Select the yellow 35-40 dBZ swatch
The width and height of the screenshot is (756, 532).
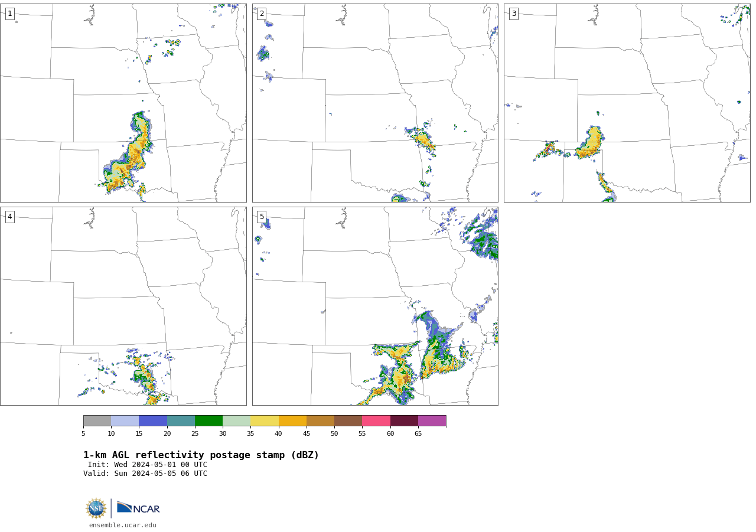click(265, 421)
